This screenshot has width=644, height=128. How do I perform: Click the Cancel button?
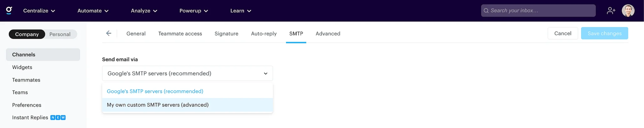[x=563, y=33]
